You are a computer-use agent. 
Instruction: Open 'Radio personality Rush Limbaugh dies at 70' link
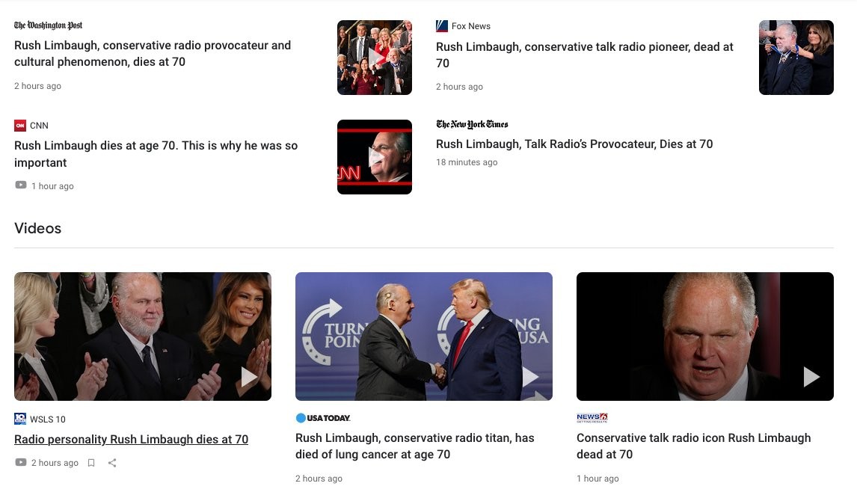tap(131, 440)
